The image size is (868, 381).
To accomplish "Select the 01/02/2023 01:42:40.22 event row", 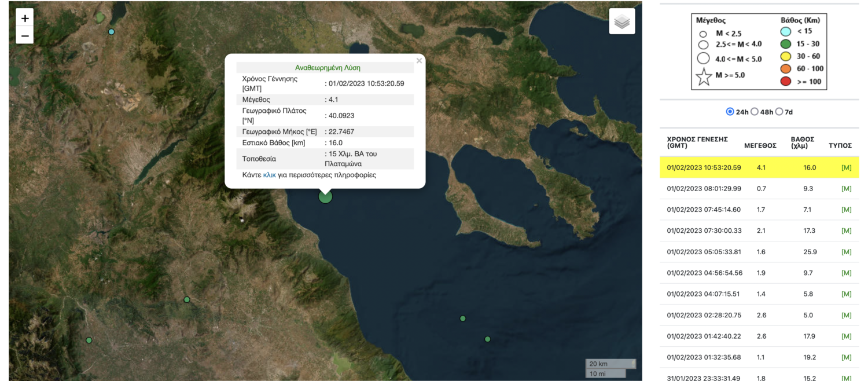I will click(759, 336).
